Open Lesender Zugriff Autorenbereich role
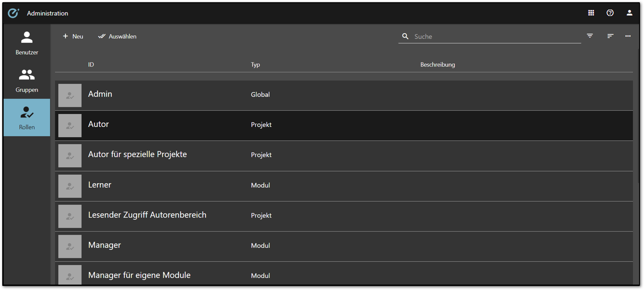 tap(344, 216)
